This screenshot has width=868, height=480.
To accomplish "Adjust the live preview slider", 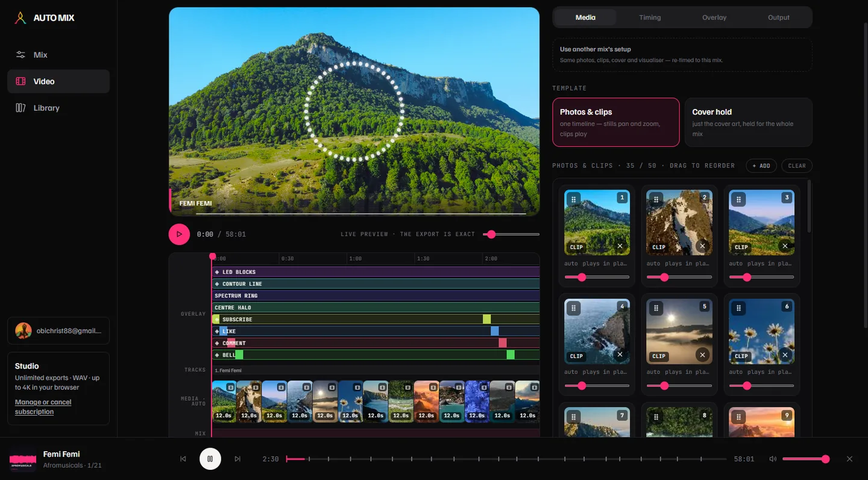I will (x=511, y=234).
